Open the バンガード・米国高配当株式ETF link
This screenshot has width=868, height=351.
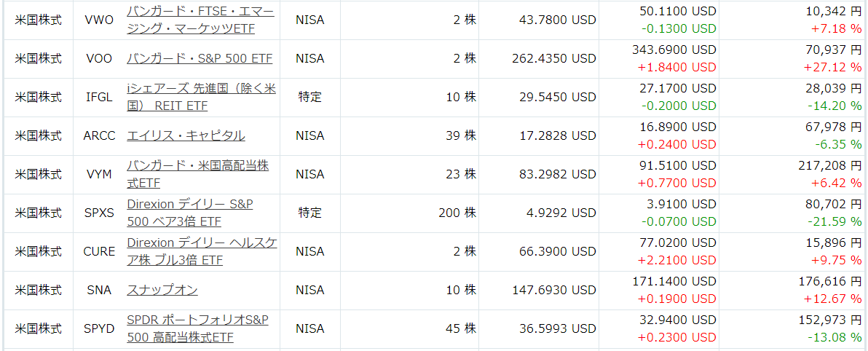click(x=198, y=174)
